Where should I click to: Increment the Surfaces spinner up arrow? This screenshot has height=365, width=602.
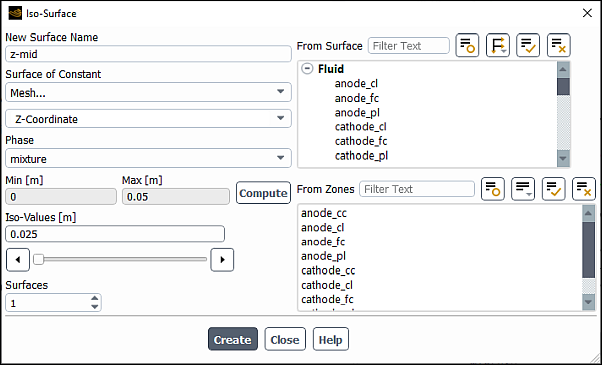[94, 298]
